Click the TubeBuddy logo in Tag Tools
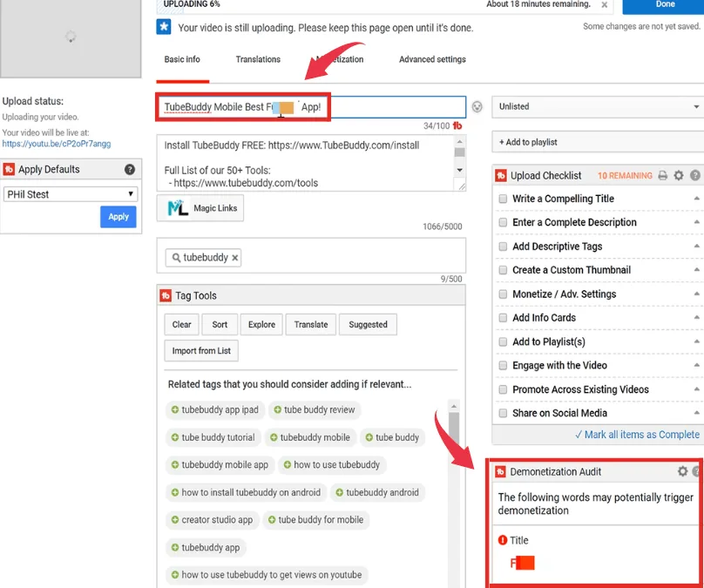This screenshot has width=704, height=588. tap(166, 295)
